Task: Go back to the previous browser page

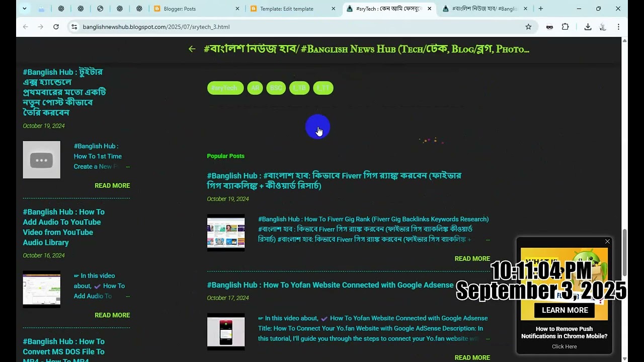Action: click(26, 27)
